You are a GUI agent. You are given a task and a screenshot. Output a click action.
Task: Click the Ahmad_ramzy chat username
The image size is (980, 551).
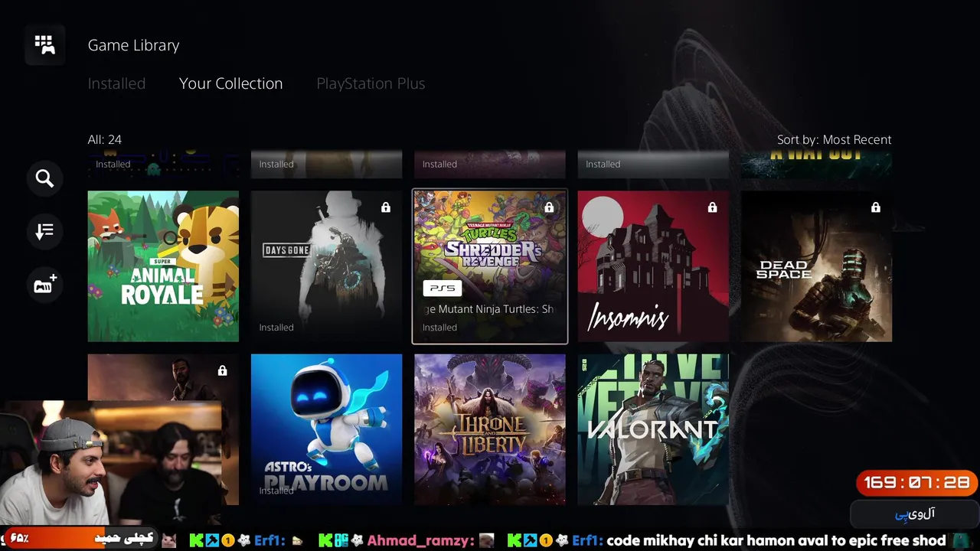[419, 540]
